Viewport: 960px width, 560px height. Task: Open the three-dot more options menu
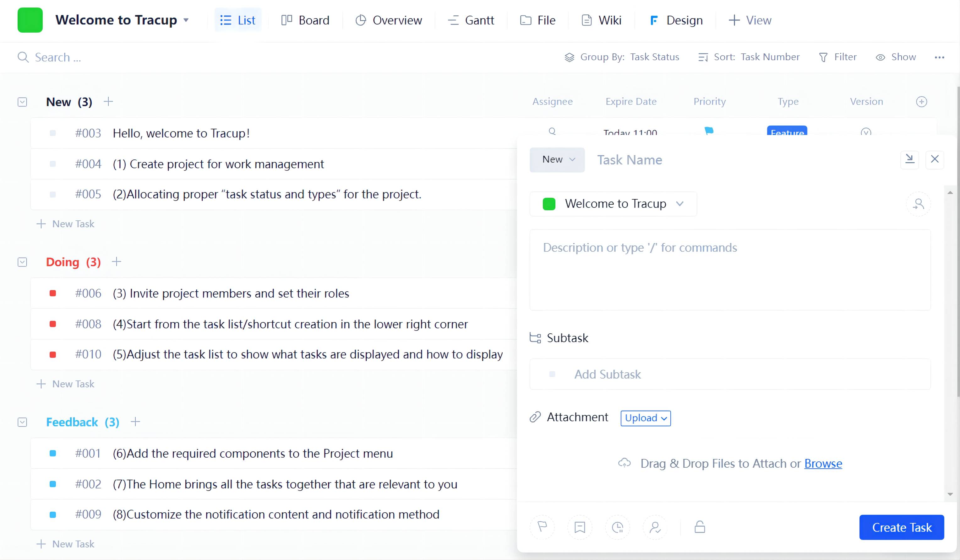point(939,57)
